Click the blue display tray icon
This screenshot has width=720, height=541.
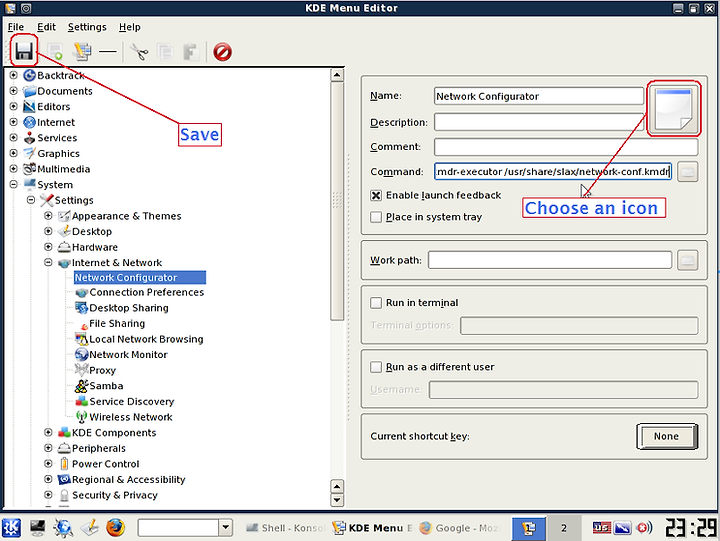point(623,528)
